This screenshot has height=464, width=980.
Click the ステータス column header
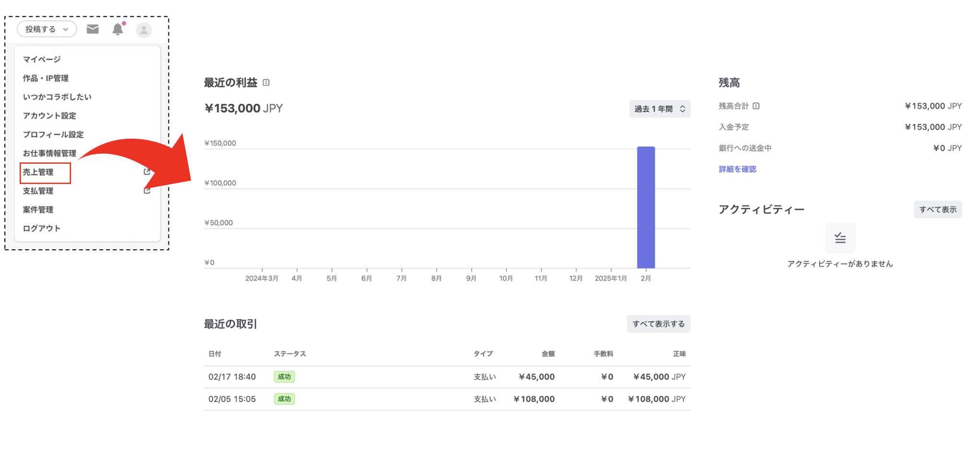pos(290,354)
